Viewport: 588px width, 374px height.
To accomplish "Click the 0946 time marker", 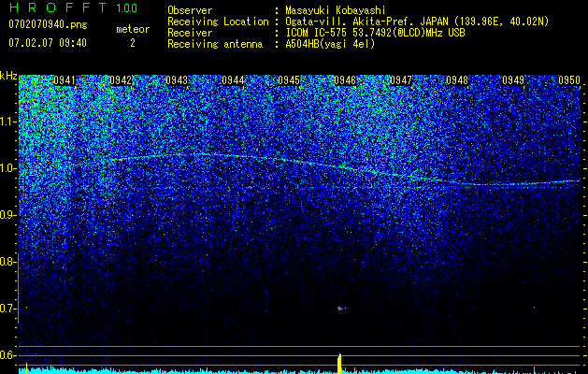I will [345, 80].
